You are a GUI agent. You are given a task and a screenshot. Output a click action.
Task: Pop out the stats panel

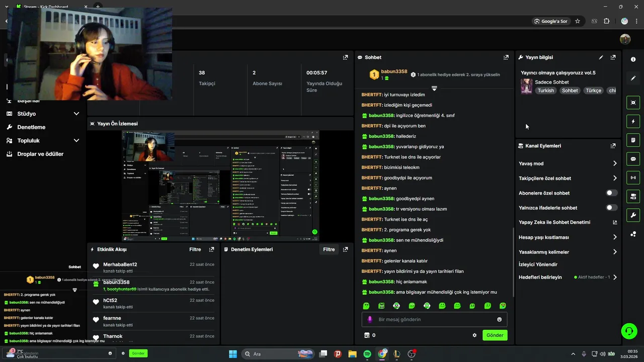(345, 57)
